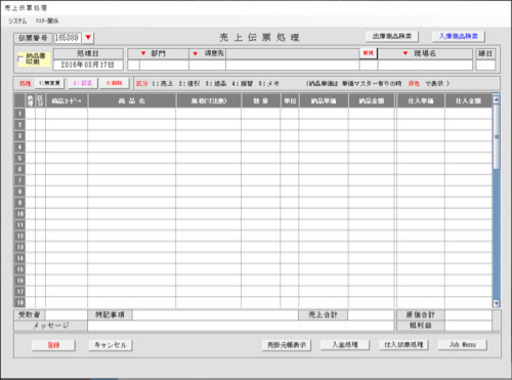
Task: Click the grid scrollbar down arrow
Action: coord(496,303)
